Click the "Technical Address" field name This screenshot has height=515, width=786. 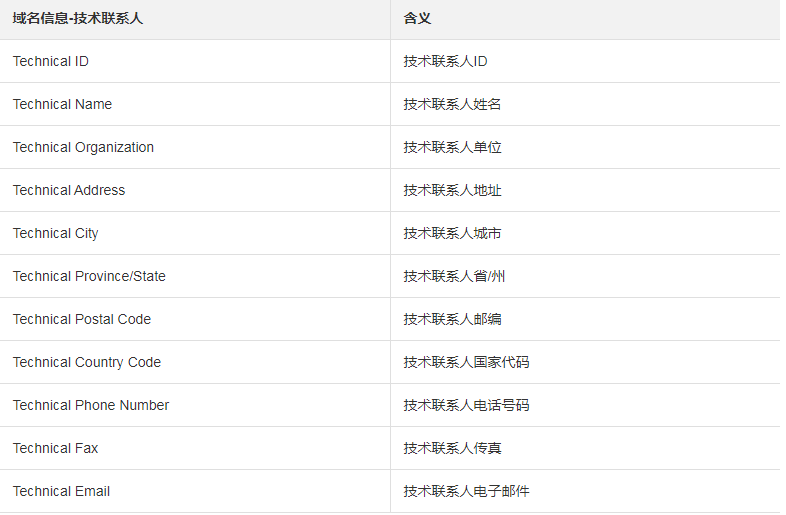[69, 191]
